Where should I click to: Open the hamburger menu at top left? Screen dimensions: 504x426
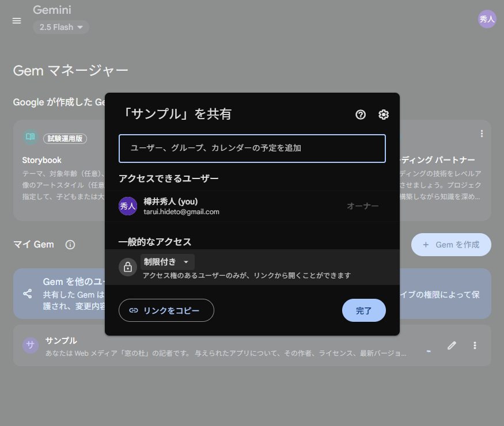(x=16, y=20)
